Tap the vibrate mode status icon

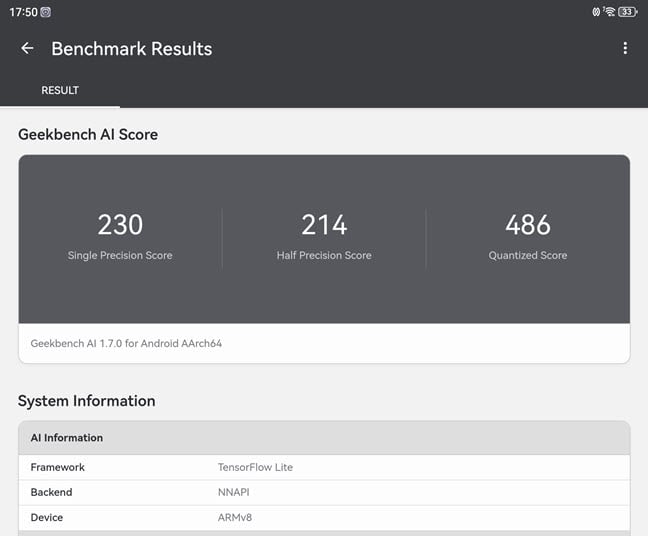click(596, 12)
